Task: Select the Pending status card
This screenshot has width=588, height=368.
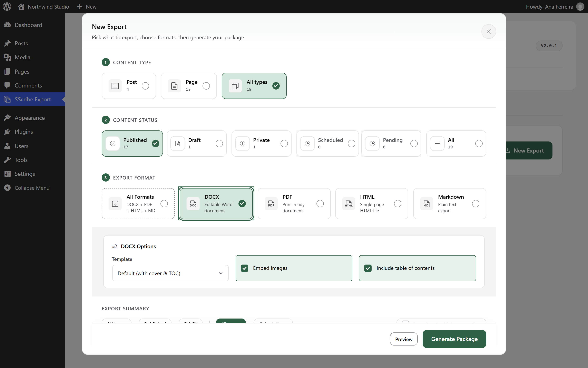Action: [x=391, y=144]
